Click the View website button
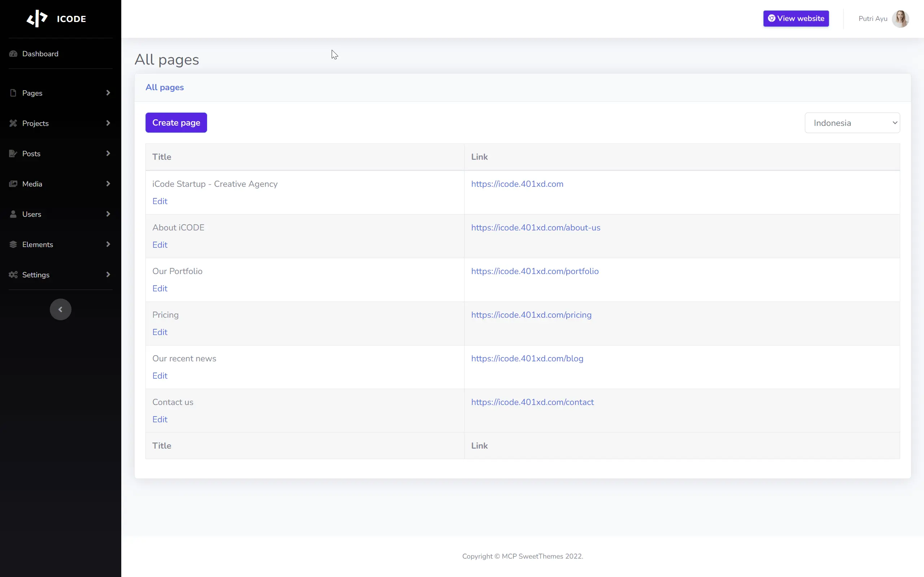924x577 pixels. [x=796, y=18]
